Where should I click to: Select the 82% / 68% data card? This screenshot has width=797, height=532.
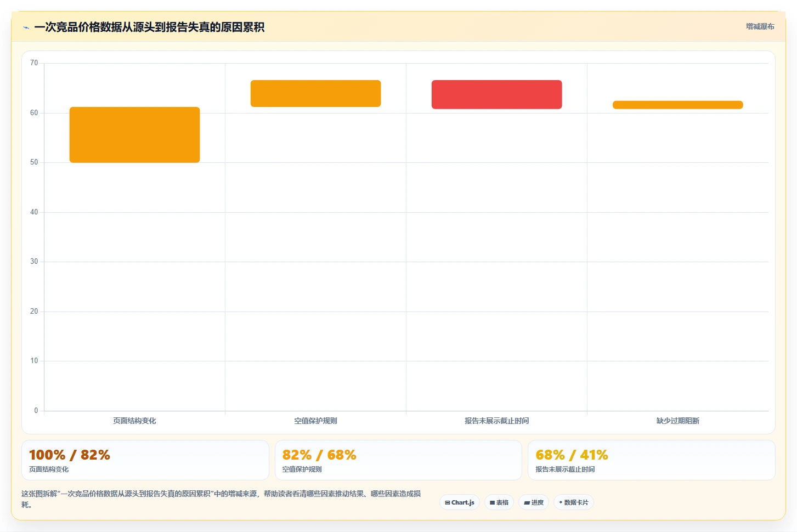click(x=398, y=460)
